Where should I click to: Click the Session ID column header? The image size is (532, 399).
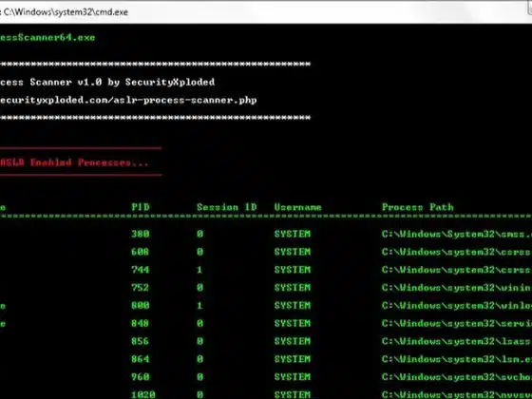[x=227, y=207]
